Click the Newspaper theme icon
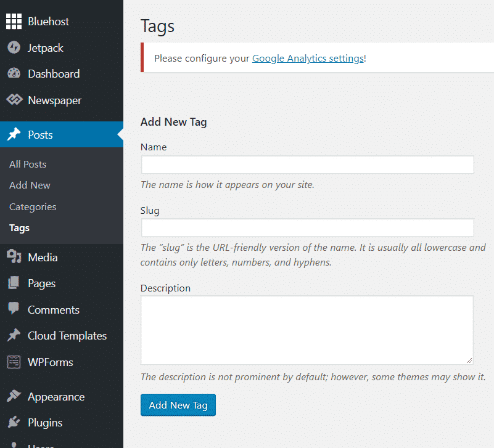 [14, 99]
